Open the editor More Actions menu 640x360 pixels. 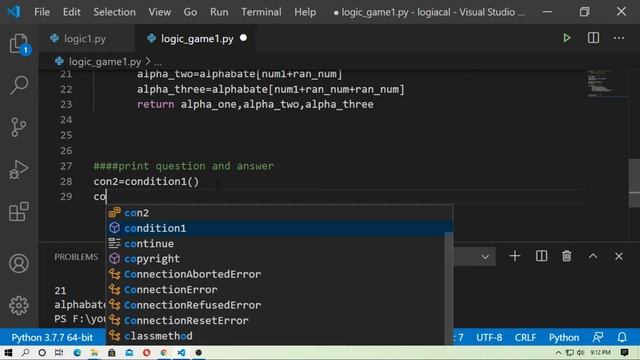click(x=619, y=38)
